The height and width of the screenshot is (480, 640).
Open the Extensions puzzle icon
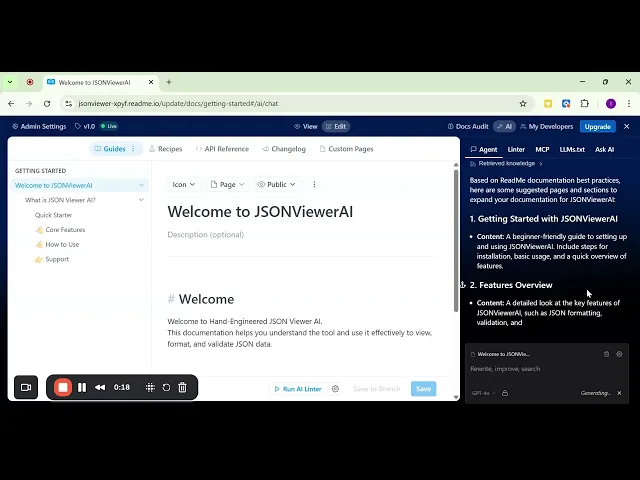pos(584,104)
